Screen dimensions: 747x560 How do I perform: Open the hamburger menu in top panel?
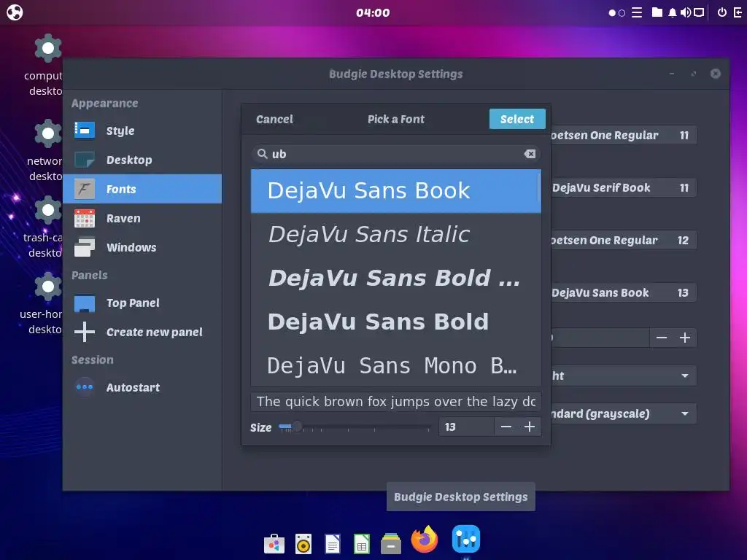(637, 12)
